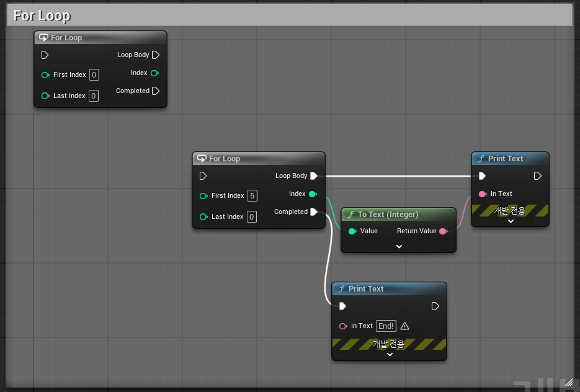Click the Loop Body output pin on the unconnected For Loop
Viewport: 580px width, 392px height.
coord(156,55)
